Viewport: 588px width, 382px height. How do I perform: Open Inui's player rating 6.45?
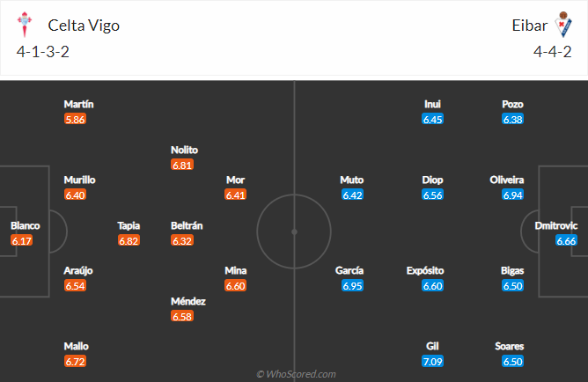(432, 119)
